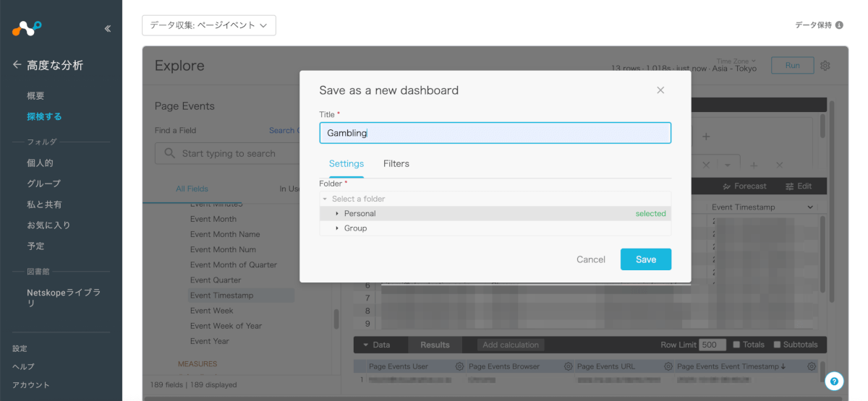868x401 pixels.
Task: Click the Netskope logo icon
Action: click(27, 28)
